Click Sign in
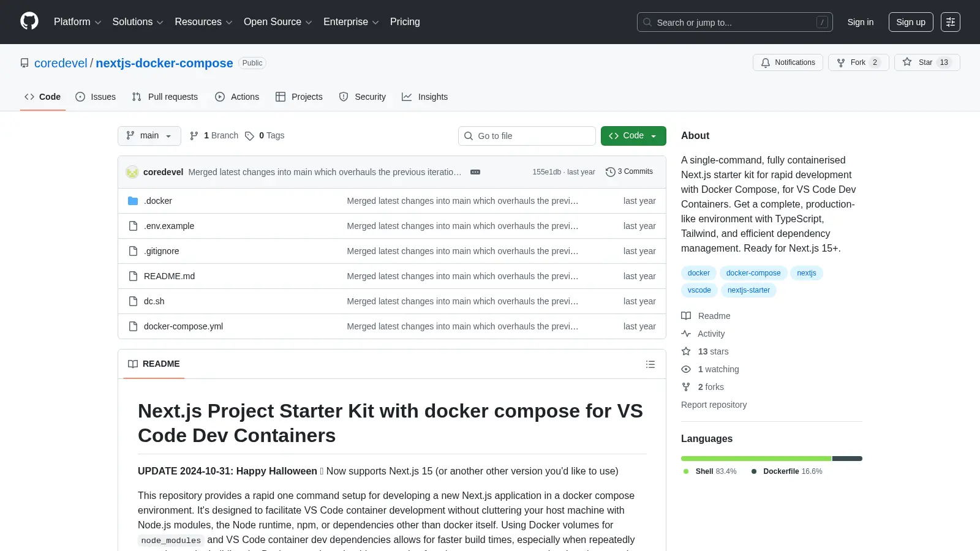 [861, 22]
